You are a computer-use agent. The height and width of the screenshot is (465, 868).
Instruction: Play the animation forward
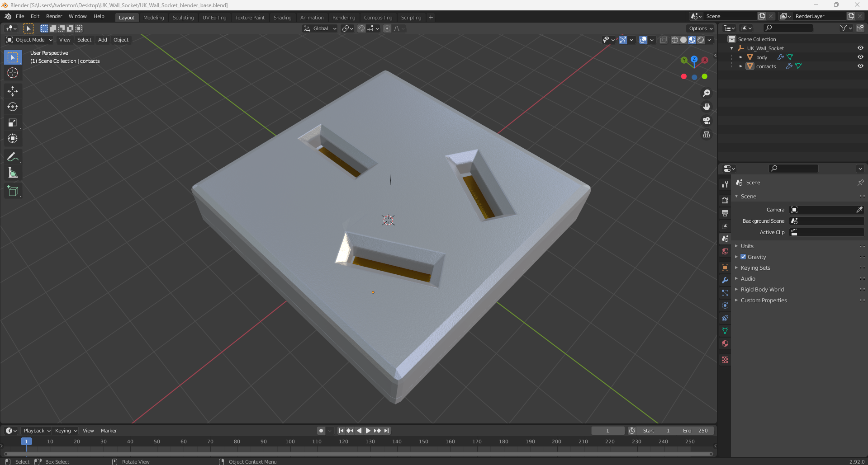click(368, 431)
